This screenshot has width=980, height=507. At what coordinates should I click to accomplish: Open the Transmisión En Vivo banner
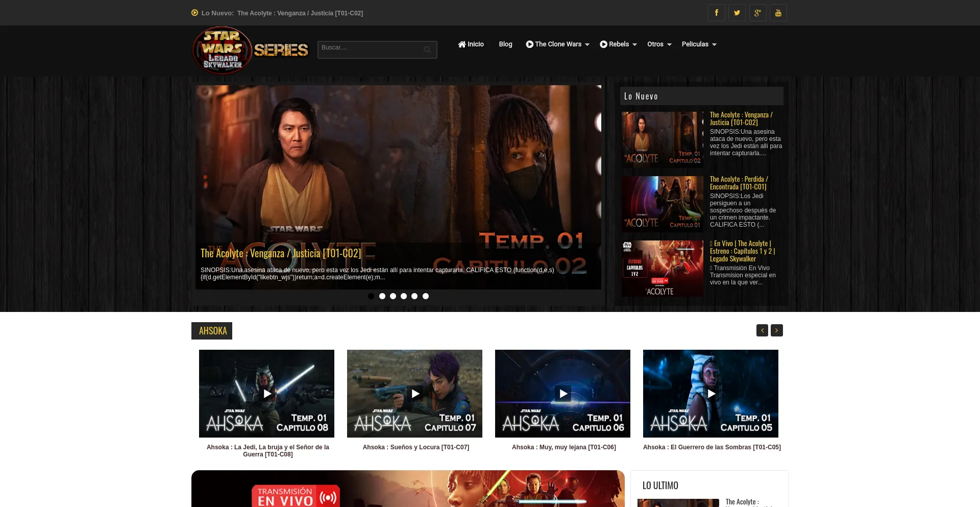point(408,489)
